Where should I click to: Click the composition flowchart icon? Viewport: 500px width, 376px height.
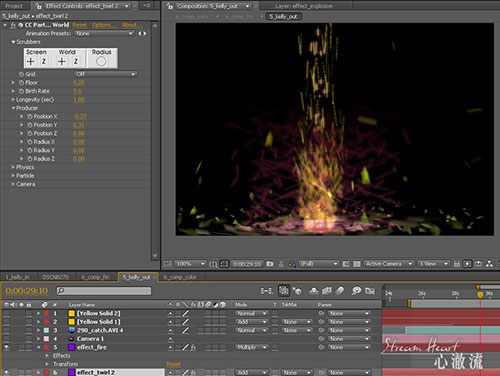[489, 264]
